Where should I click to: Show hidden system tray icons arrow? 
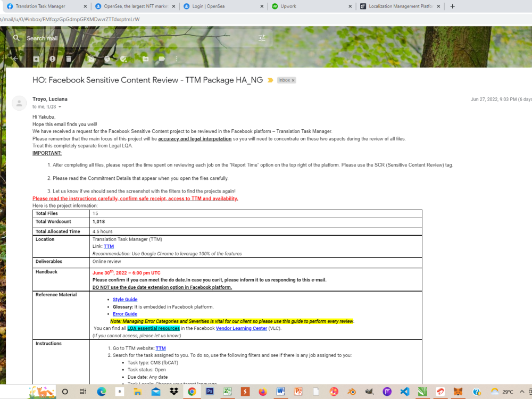click(522, 392)
